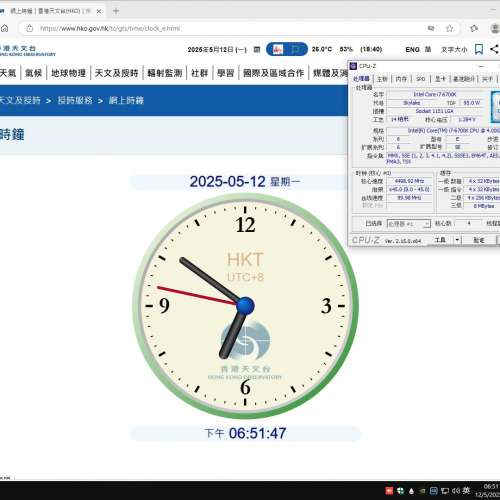Click the 工具 button in CPU-Z
Image resolution: width=500 pixels, height=500 pixels.
440,240
